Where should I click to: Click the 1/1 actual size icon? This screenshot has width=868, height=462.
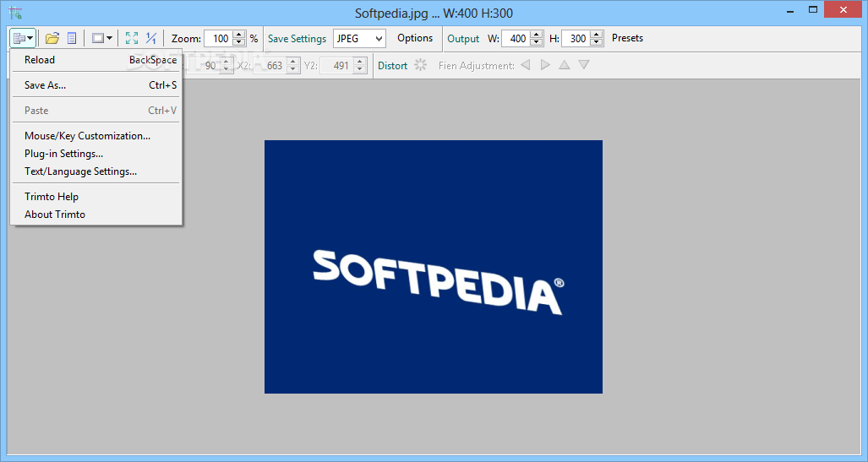pos(151,38)
